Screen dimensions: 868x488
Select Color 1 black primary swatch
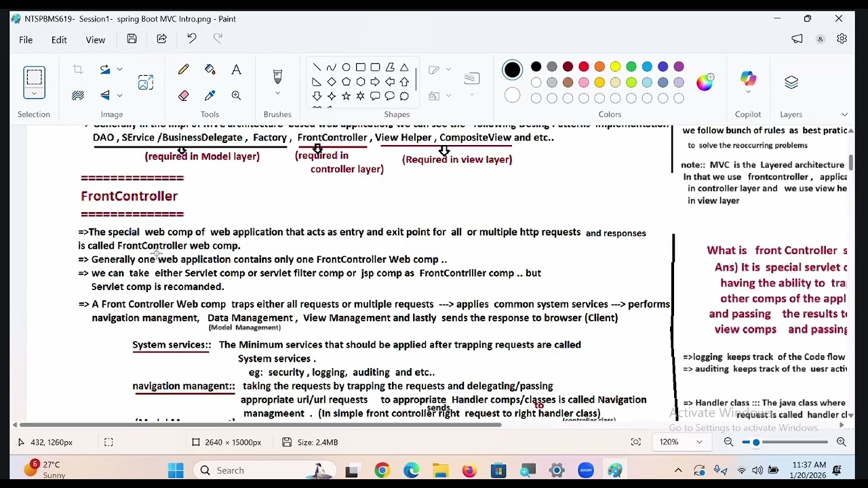coord(512,70)
